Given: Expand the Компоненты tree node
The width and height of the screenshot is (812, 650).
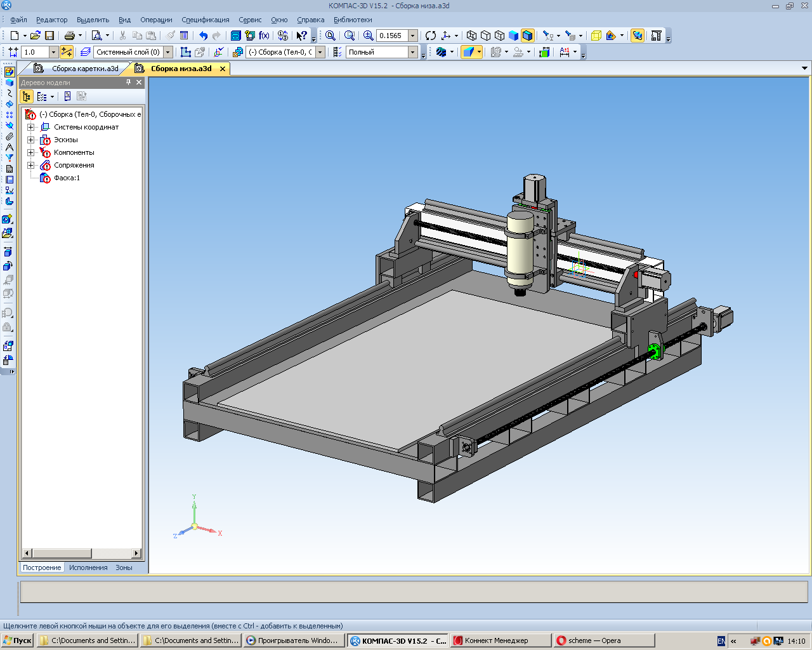Looking at the screenshot, I should click(30, 152).
